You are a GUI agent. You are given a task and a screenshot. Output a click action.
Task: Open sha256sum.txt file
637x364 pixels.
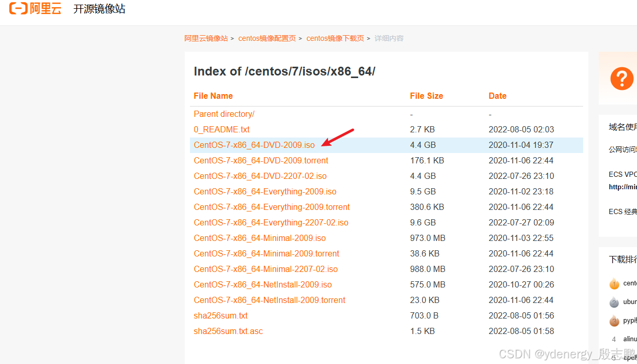point(220,315)
